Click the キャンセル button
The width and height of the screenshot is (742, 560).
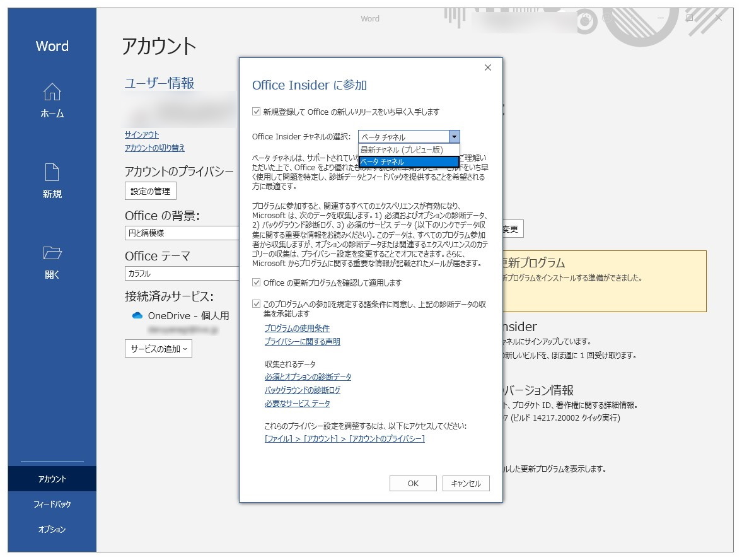[466, 483]
